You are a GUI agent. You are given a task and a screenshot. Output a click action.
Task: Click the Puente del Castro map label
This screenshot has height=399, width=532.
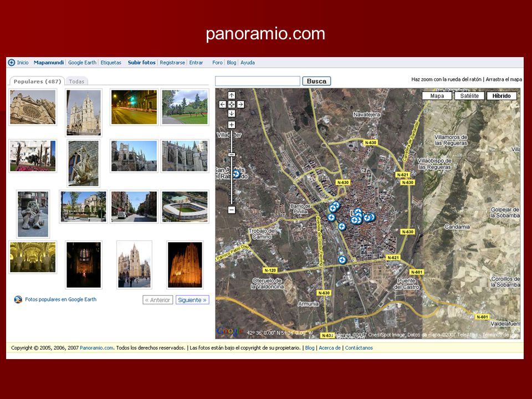click(406, 284)
